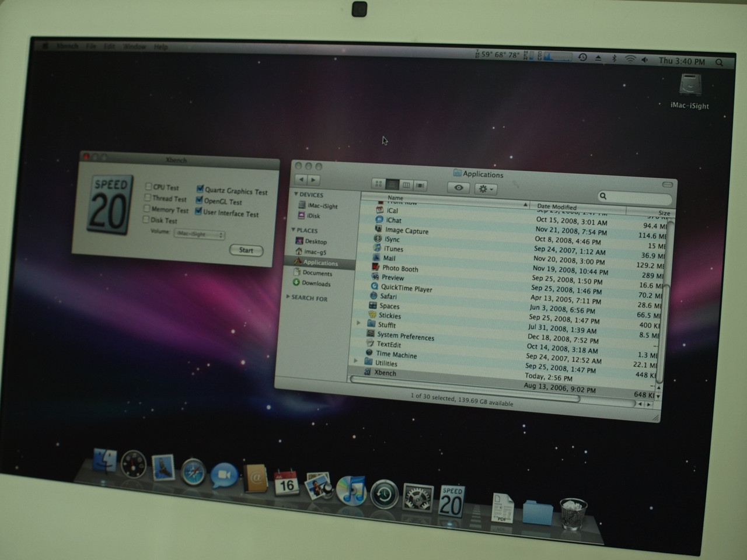Uncheck the Quartz Graphics Test checkbox

(200, 188)
